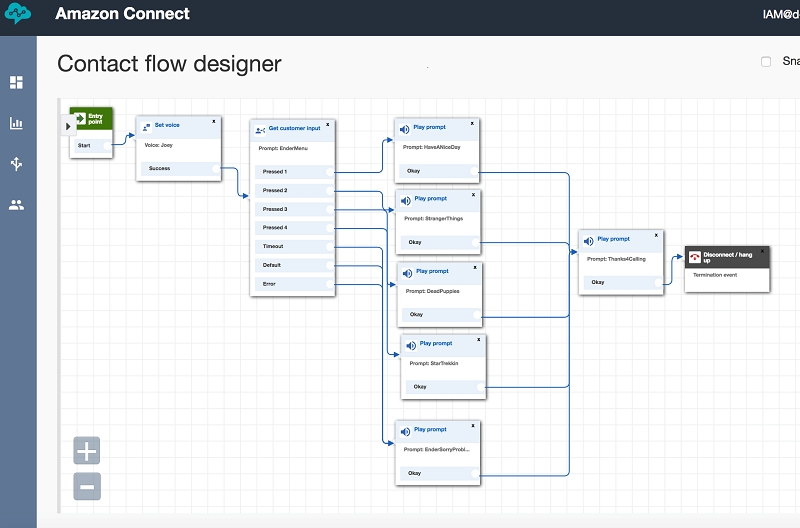Expand the block library side arrow
Viewport: 800px width, 528px height.
click(x=68, y=126)
